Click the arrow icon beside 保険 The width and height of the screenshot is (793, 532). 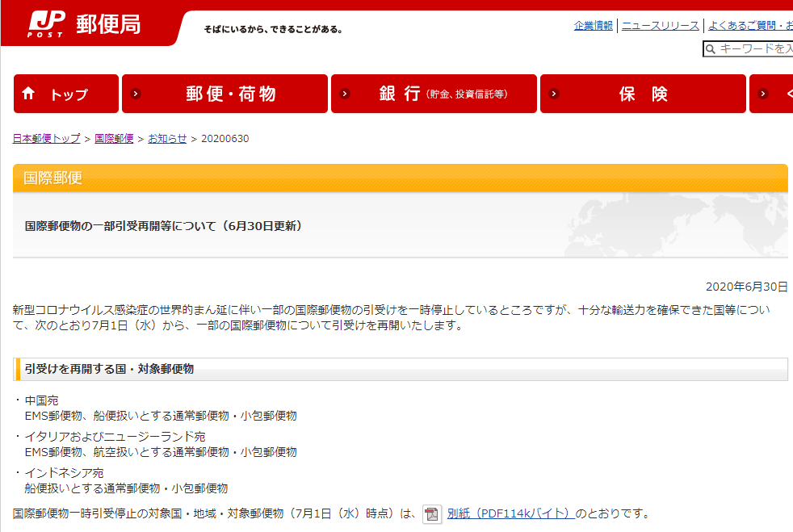click(x=554, y=94)
